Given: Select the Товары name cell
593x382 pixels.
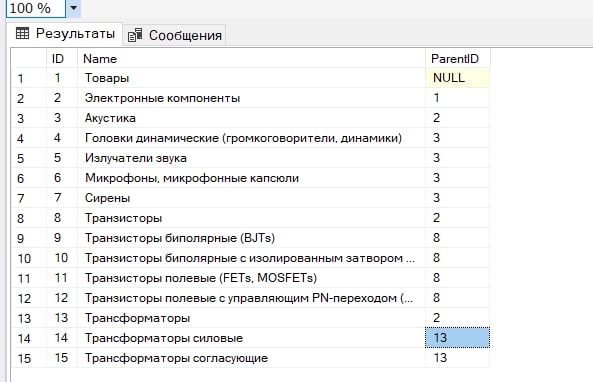Looking at the screenshot, I should (x=251, y=78).
